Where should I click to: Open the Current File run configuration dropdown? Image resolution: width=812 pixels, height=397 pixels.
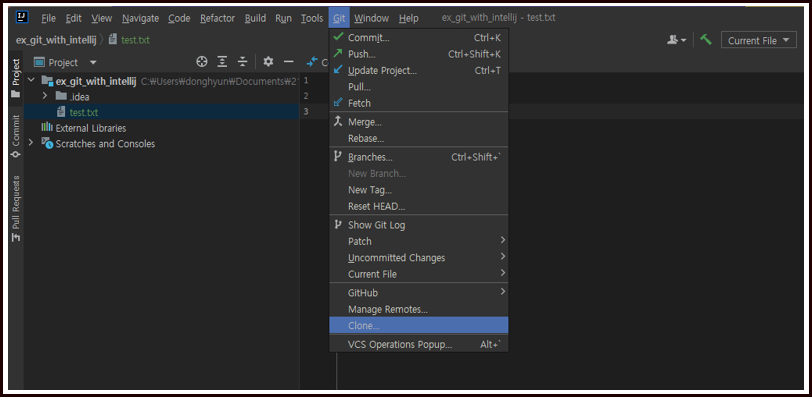click(x=759, y=40)
